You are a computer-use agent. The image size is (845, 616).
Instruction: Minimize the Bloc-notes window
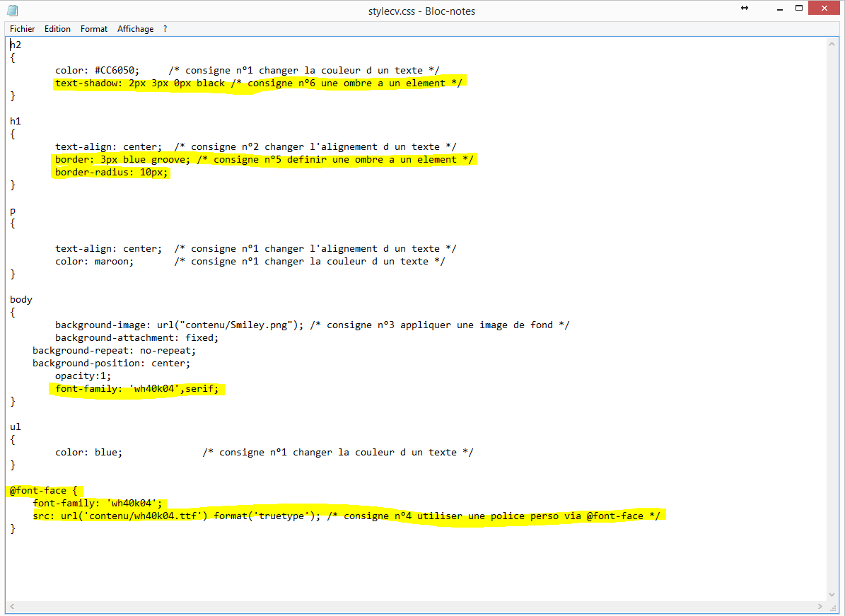(773, 8)
